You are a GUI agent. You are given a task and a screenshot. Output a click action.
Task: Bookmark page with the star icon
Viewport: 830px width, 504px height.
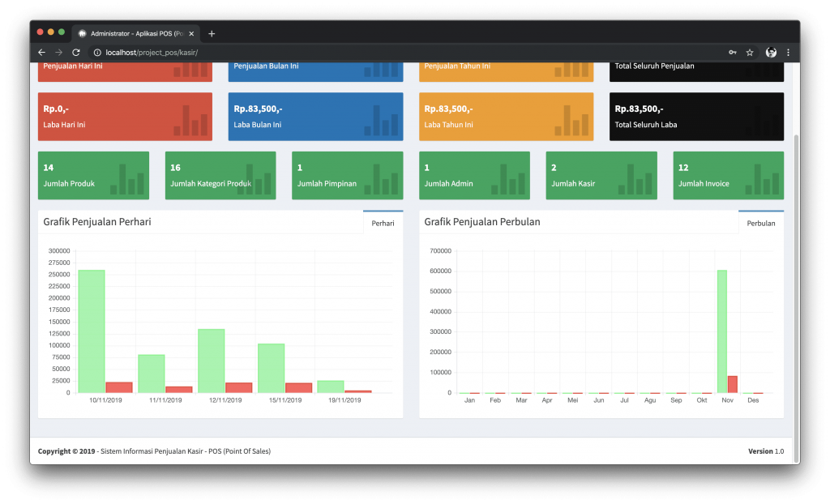(x=750, y=53)
